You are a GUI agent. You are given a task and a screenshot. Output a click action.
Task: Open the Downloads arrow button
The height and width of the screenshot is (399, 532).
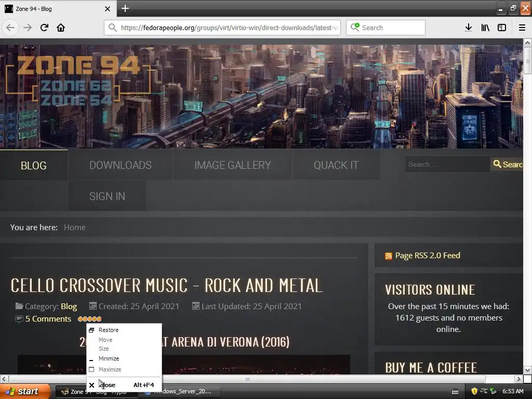coord(469,28)
